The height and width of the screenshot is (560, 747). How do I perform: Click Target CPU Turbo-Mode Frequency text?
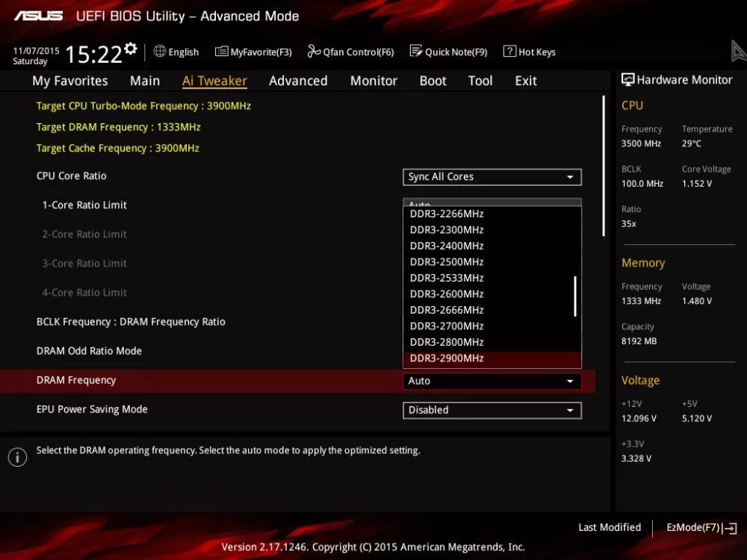[x=143, y=106]
